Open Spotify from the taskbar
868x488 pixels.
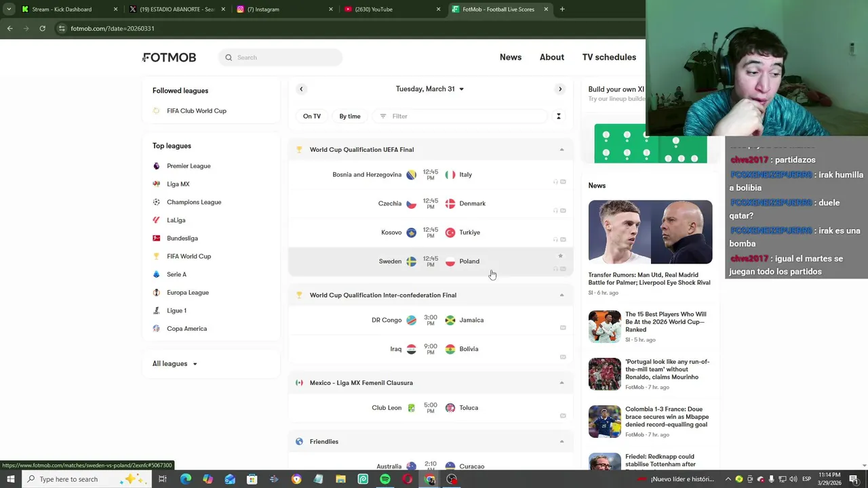385,479
